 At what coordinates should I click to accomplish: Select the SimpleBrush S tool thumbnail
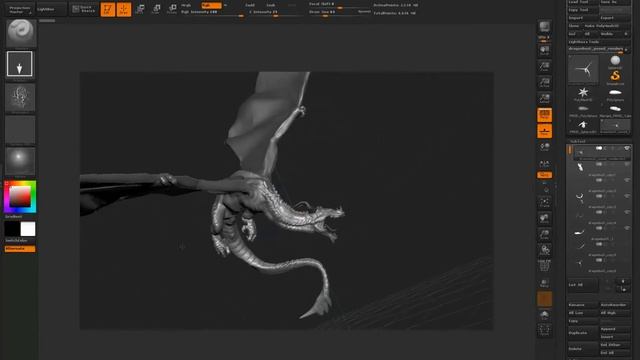(615, 76)
